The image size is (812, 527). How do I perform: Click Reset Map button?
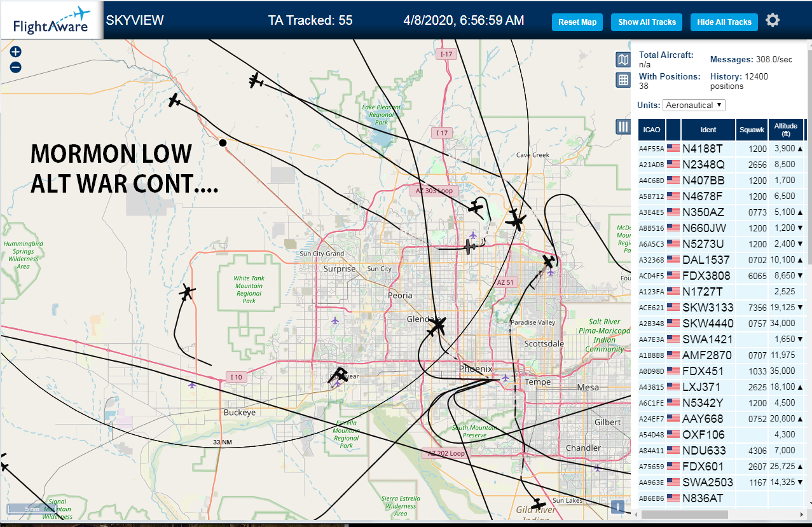coord(577,22)
